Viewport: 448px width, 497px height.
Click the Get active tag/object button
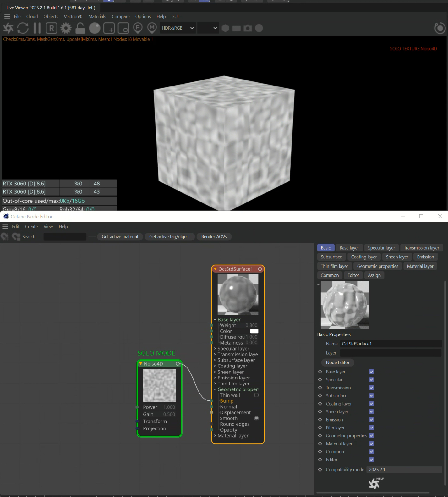170,237
